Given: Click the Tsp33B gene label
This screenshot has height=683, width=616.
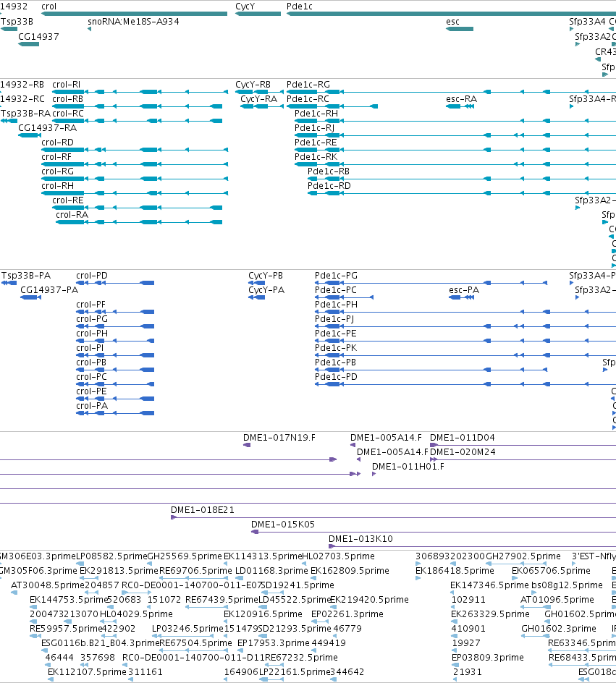Looking at the screenshot, I should click(x=17, y=22).
